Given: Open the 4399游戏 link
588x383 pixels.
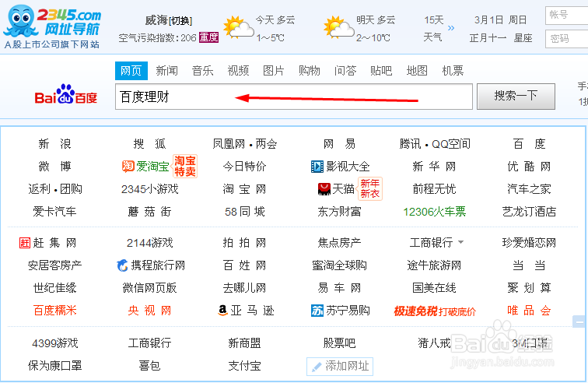Looking at the screenshot, I should click(54, 343).
